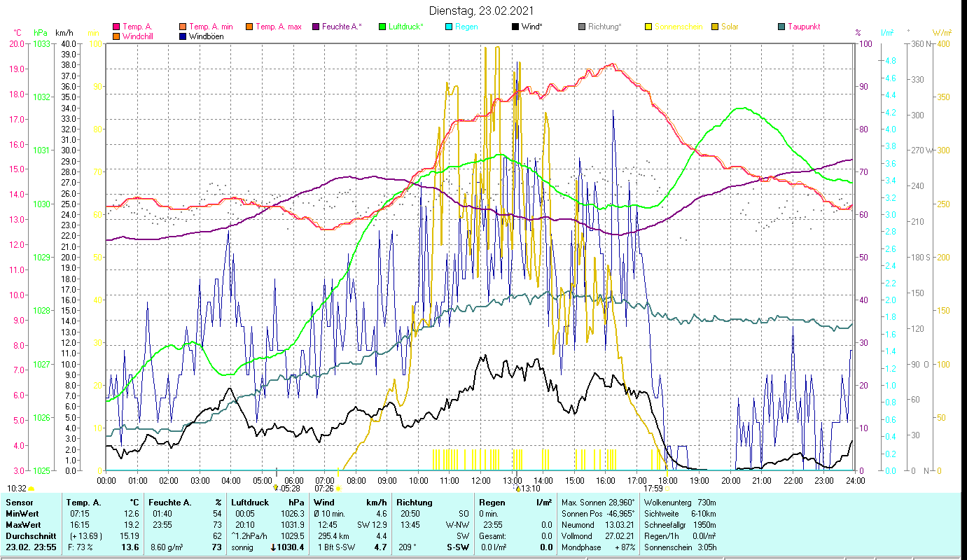The height and width of the screenshot is (560, 967).
Task: Click the pink Temp. A. legend swatch
Action: coord(116,27)
